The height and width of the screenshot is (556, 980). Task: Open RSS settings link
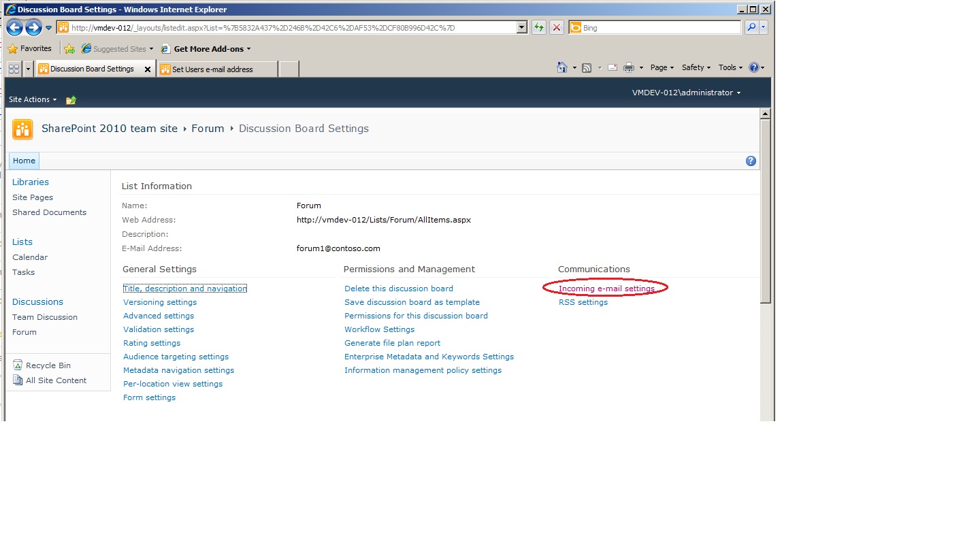pos(583,302)
